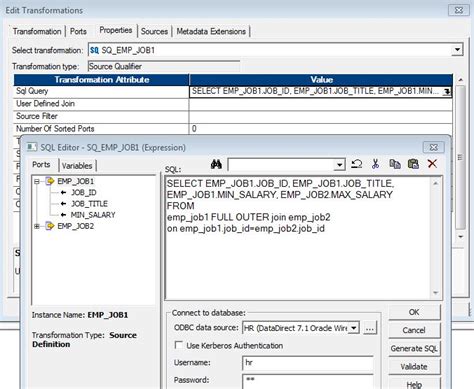Viewport: 474px width, 389px height.
Task: Click the Help button in SQL Editor
Action: tap(414, 384)
